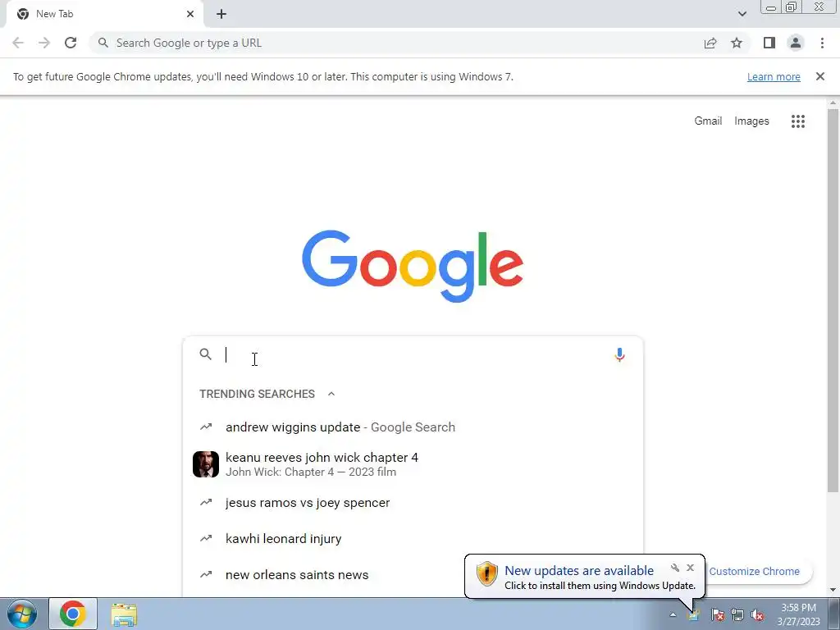Click the Chrome taskbar icon

point(73,614)
